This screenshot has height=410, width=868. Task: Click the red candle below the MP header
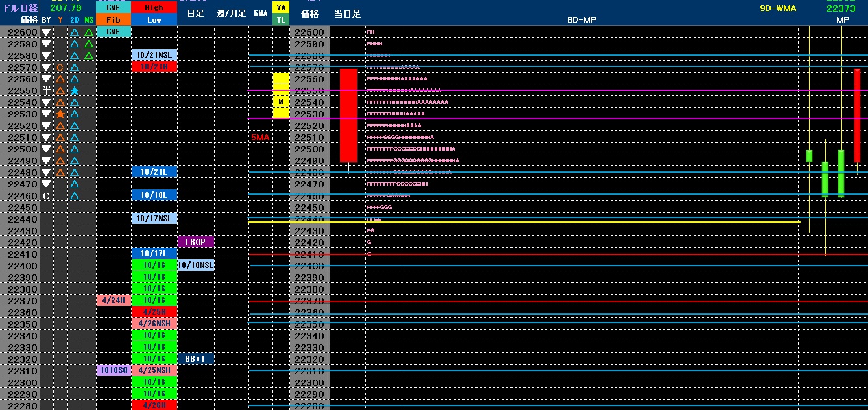(x=857, y=115)
